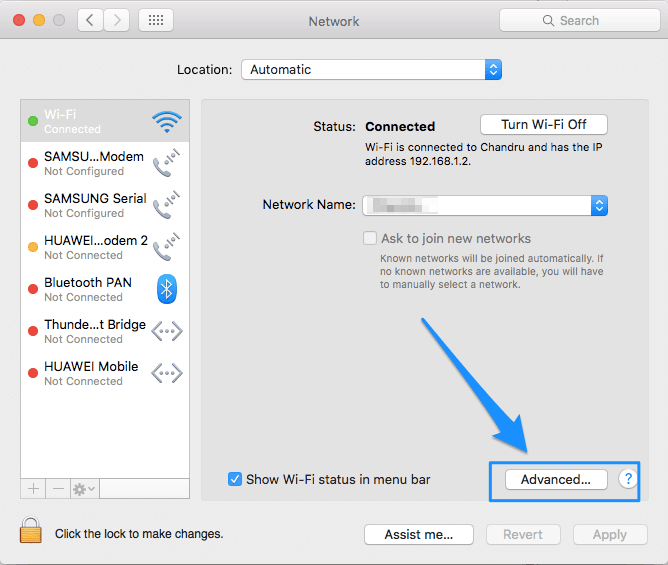This screenshot has height=565, width=668.
Task: Click phone icon beside HUAWEI...odem 2
Action: [167, 247]
